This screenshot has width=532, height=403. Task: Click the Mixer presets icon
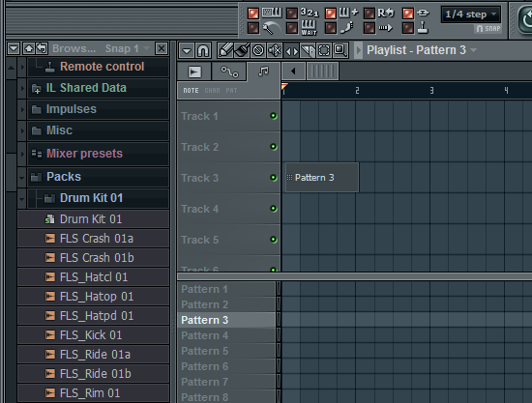click(x=37, y=154)
